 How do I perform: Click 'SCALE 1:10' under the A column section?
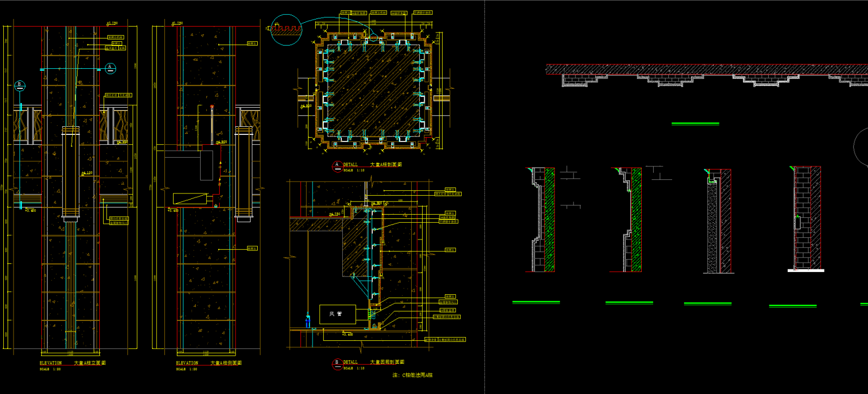point(354,170)
